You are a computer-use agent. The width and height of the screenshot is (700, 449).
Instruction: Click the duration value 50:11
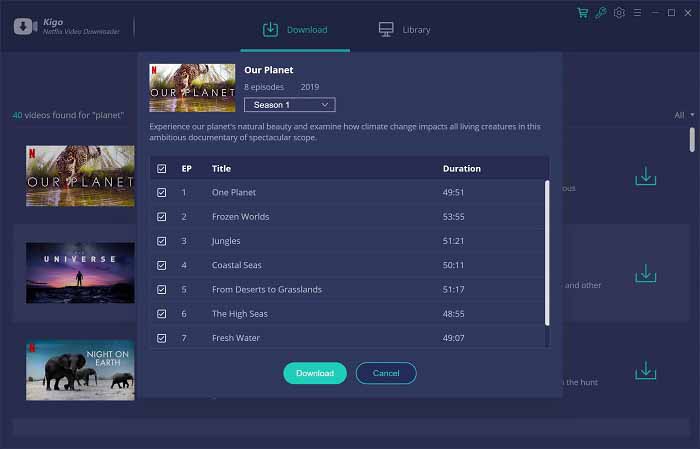[453, 265]
